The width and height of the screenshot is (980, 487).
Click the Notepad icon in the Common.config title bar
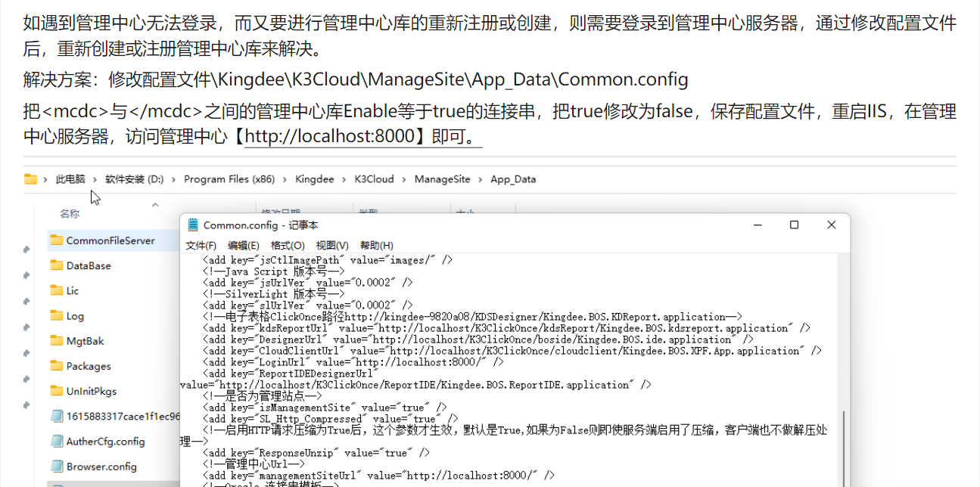click(x=193, y=225)
